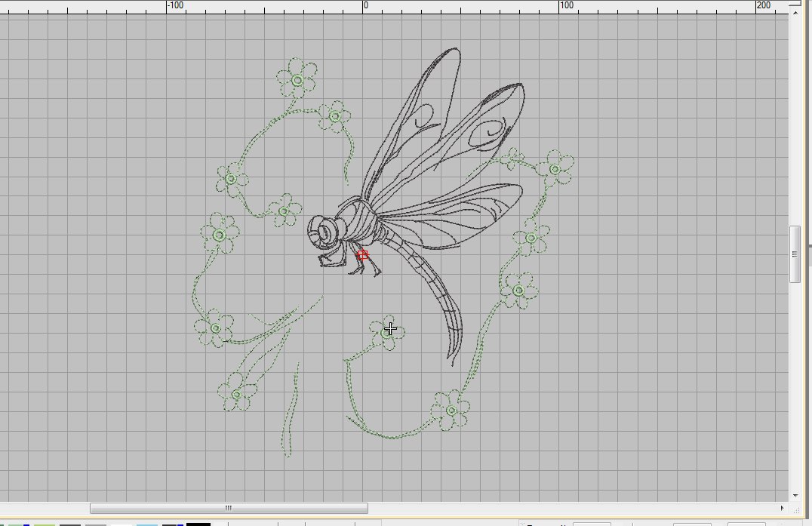This screenshot has width=812, height=526.
Task: Pick the light blue thread color swatch
Action: pyautogui.click(x=147, y=524)
